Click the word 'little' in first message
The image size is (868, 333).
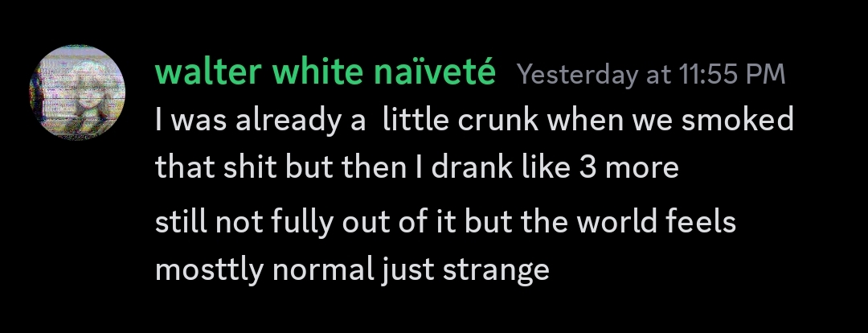[411, 121]
